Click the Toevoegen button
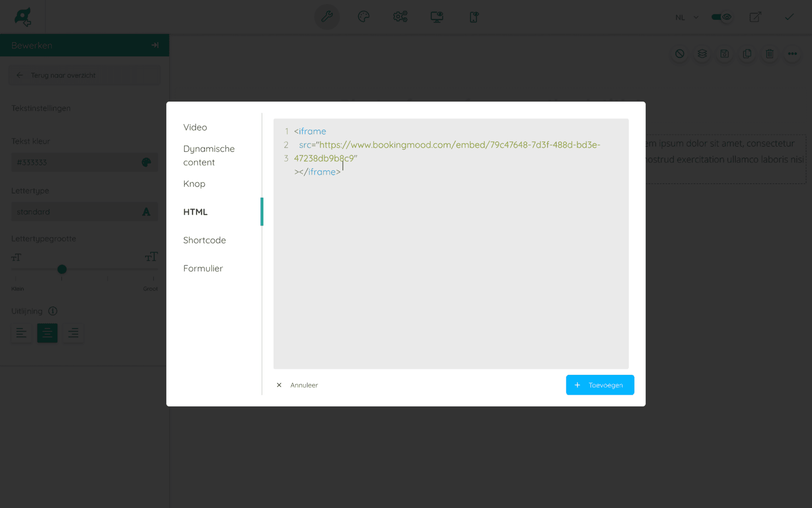 click(x=600, y=385)
